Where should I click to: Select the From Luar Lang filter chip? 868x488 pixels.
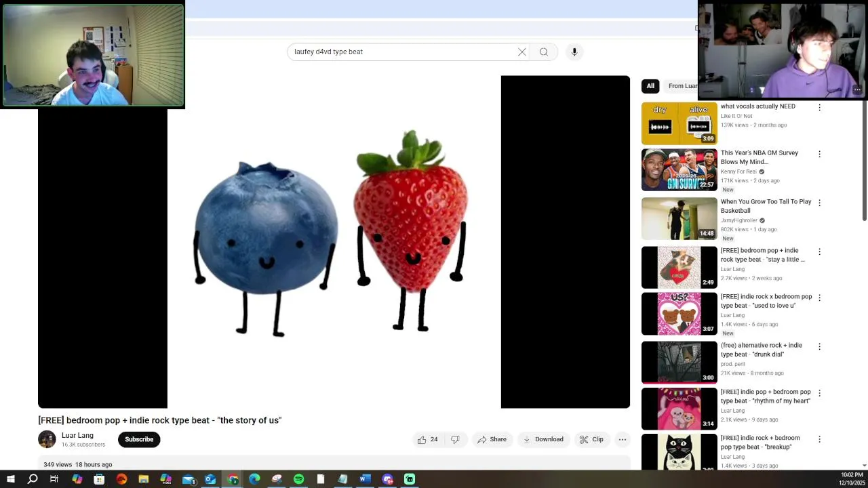tap(682, 86)
